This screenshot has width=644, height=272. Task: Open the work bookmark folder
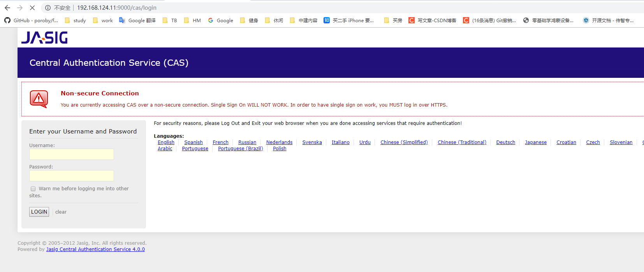tap(103, 20)
